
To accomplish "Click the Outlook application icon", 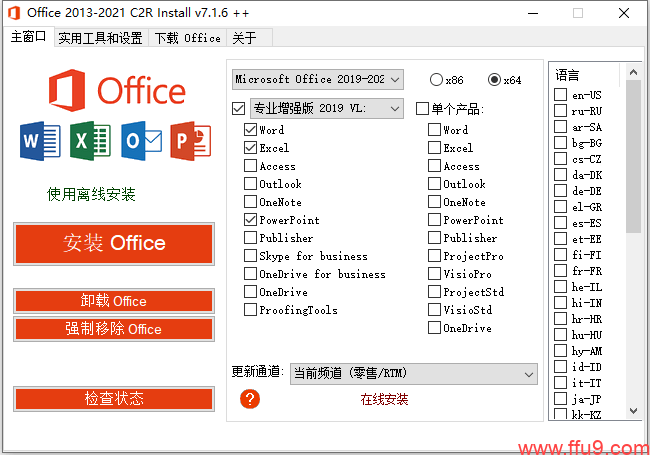I will click(141, 141).
